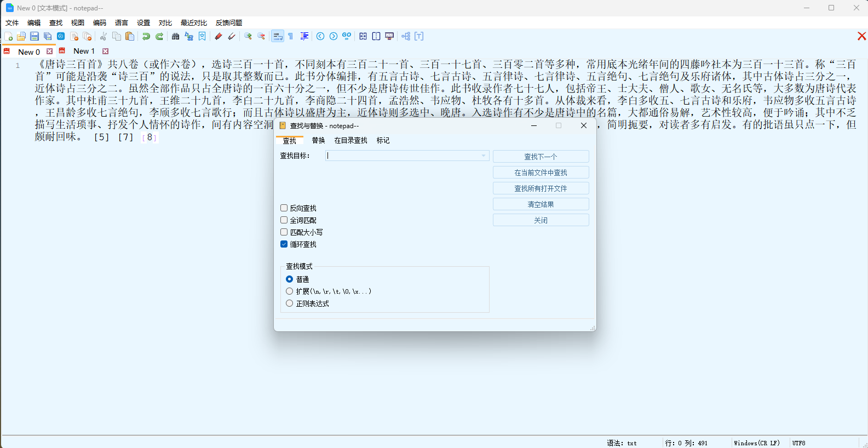Select 普通 search mode radio
This screenshot has height=448, width=868.
click(x=290, y=279)
